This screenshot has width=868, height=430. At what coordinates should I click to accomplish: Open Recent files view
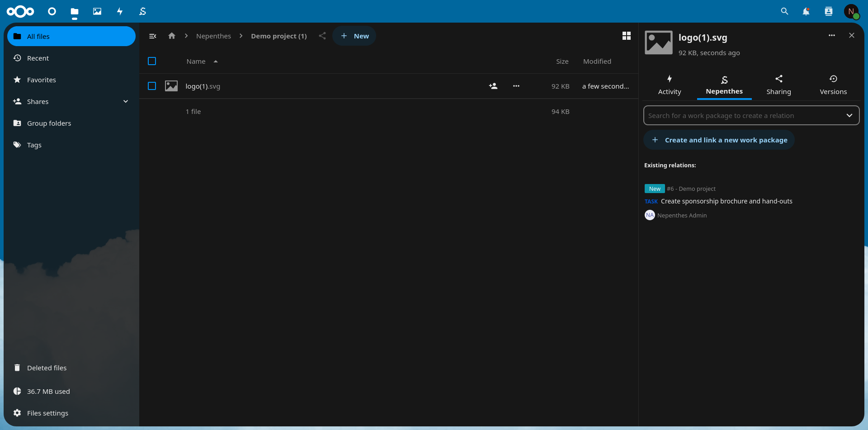point(71,58)
